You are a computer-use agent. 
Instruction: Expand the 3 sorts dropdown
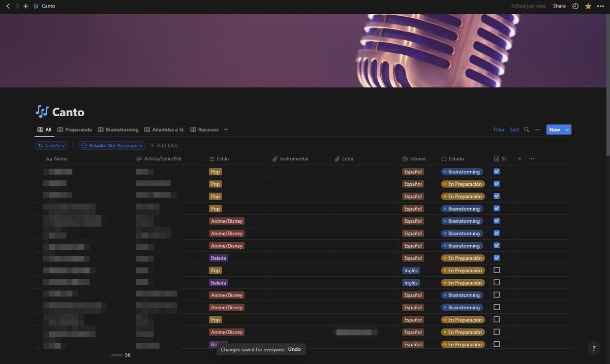point(51,146)
